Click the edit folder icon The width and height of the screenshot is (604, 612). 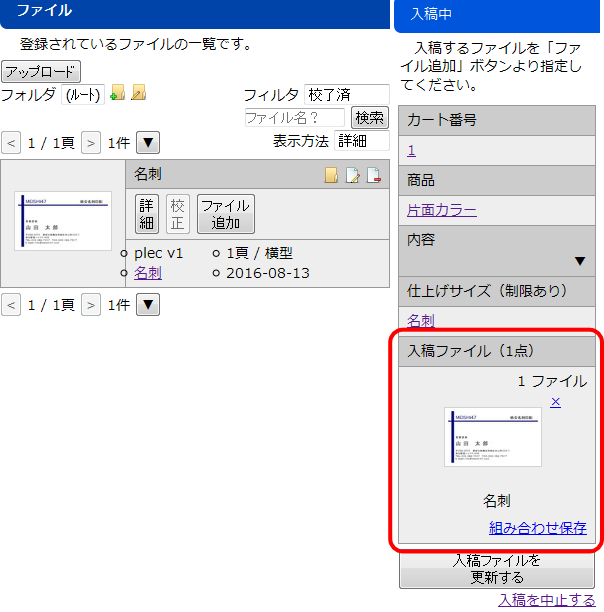[139, 93]
